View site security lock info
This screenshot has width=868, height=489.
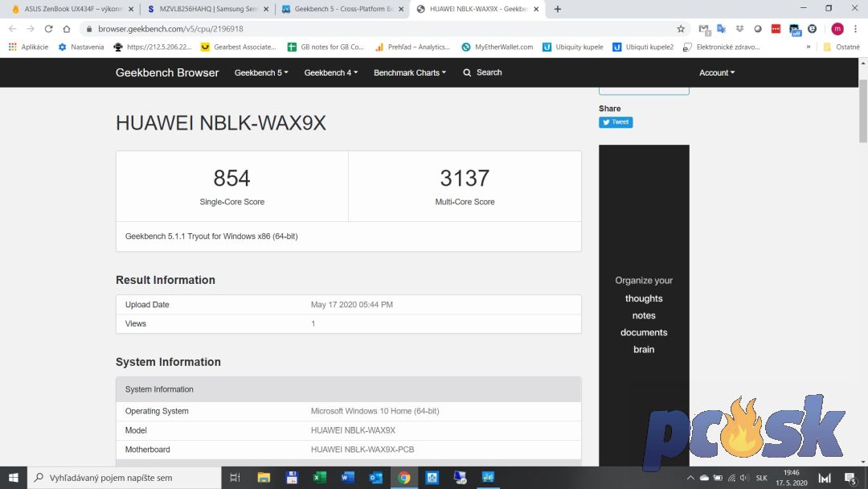point(89,29)
